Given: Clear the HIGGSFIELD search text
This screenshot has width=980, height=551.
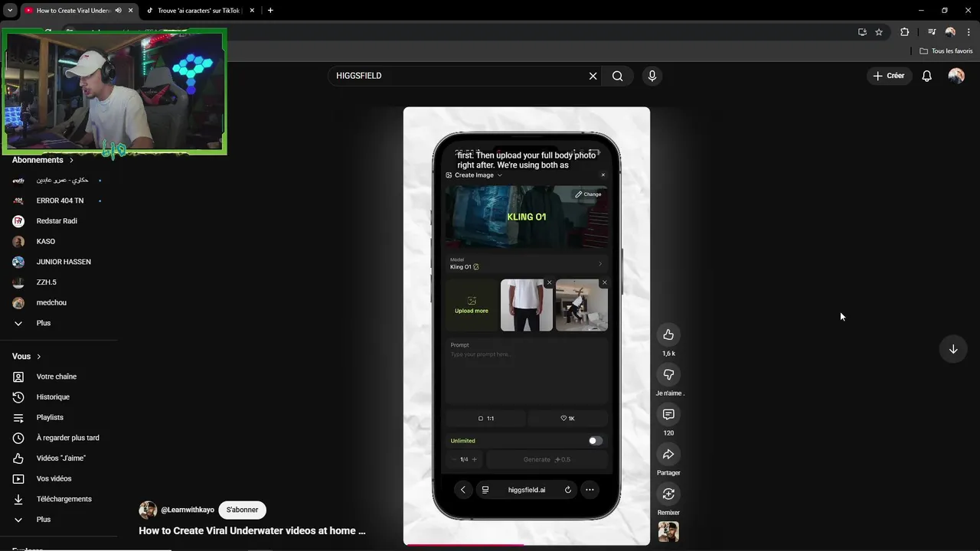Looking at the screenshot, I should coord(593,76).
